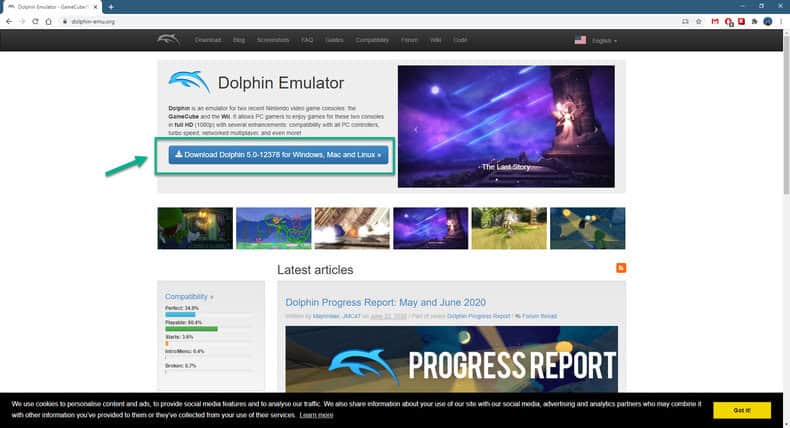
Task: Go back in browser history
Action: [9, 21]
